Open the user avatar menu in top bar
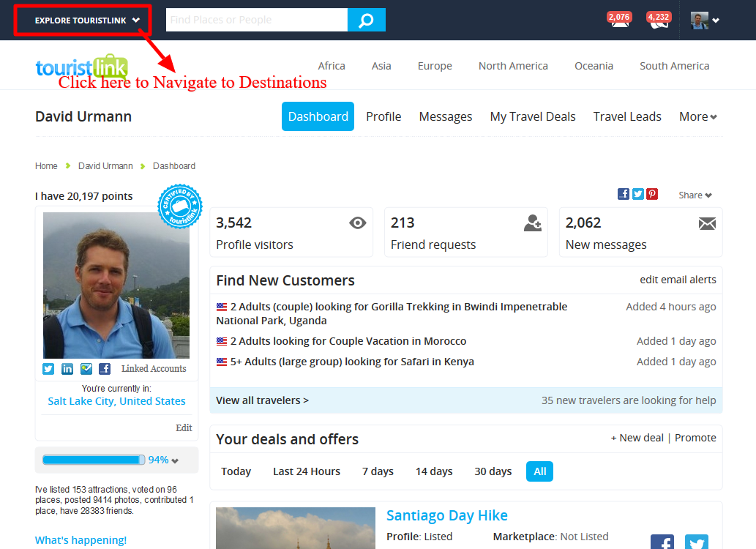Screen dimensions: 756x549 click(x=705, y=20)
